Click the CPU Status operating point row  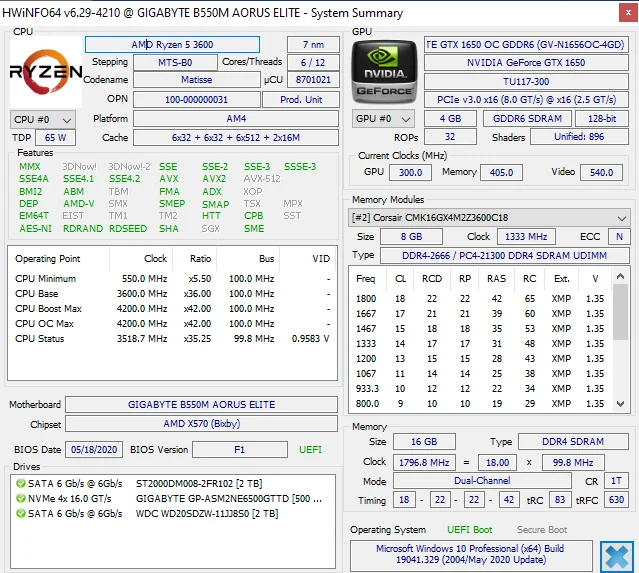[x=172, y=339]
